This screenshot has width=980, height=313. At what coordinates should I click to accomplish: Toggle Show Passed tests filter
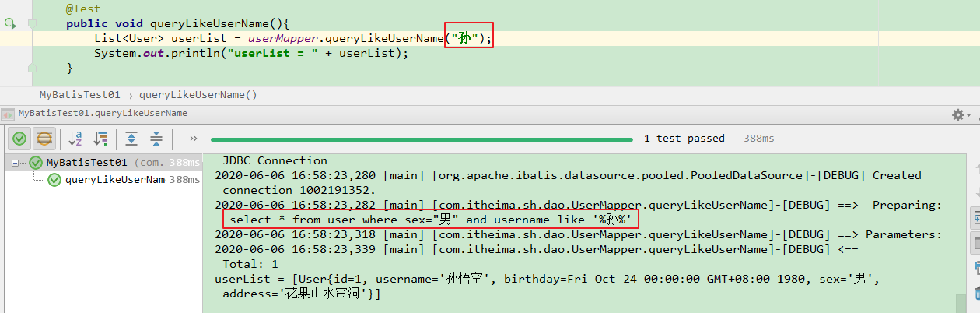[x=19, y=139]
